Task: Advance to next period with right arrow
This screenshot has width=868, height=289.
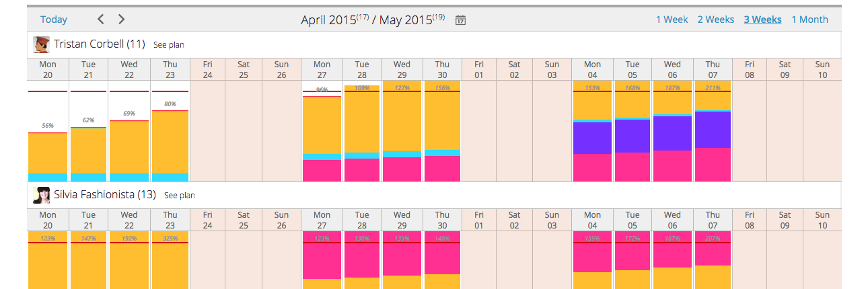Action: pos(121,19)
